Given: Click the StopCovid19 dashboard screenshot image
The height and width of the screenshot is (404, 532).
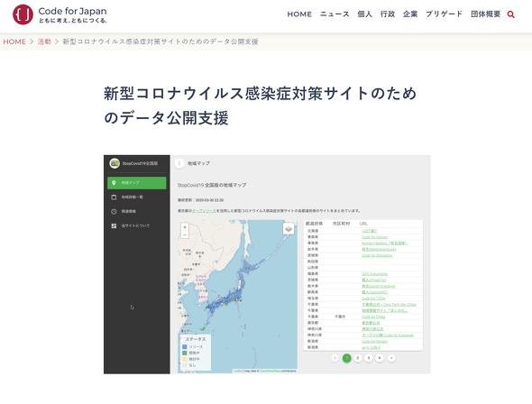Looking at the screenshot, I should [x=267, y=264].
